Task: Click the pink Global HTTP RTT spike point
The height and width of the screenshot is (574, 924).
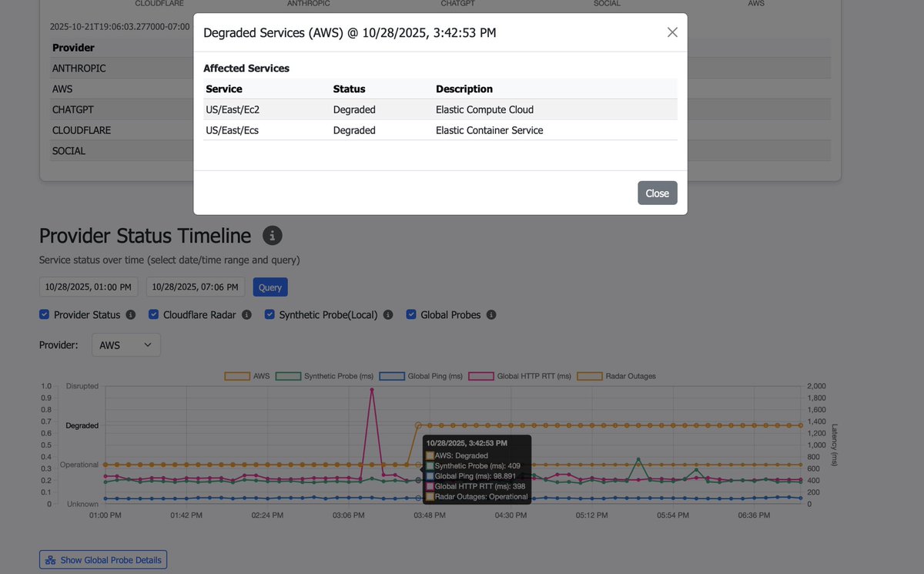Action: (372, 390)
